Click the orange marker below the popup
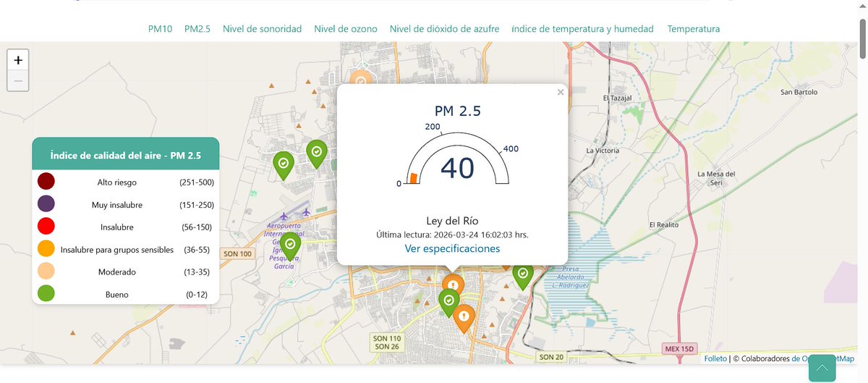This screenshot has width=868, height=383. tap(453, 284)
